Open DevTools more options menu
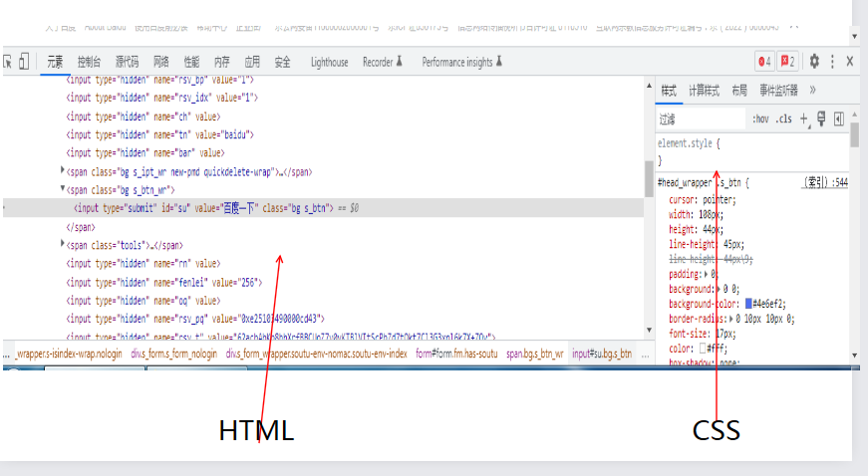 [832, 62]
